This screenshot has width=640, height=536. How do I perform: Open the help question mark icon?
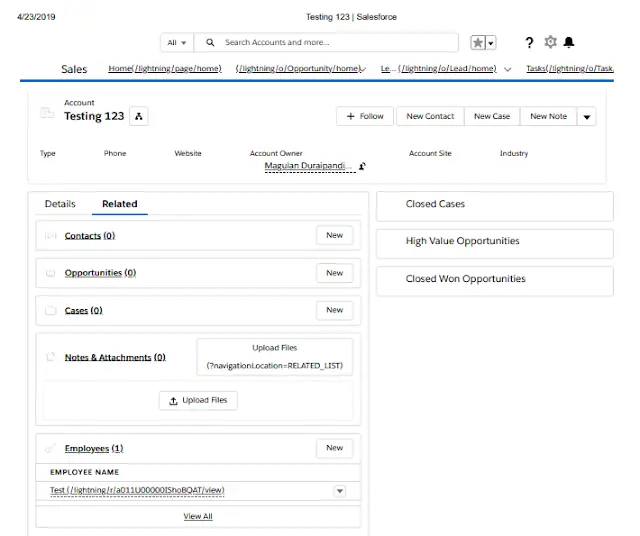pyautogui.click(x=529, y=42)
